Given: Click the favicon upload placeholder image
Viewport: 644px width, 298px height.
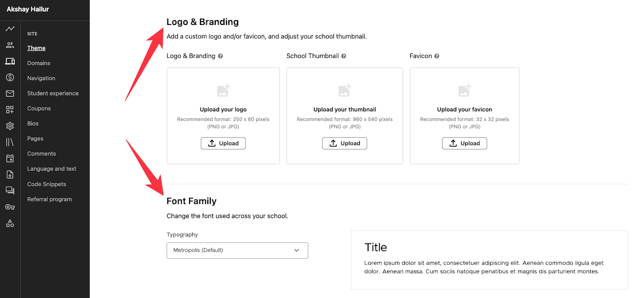Looking at the screenshot, I should click(x=464, y=91).
